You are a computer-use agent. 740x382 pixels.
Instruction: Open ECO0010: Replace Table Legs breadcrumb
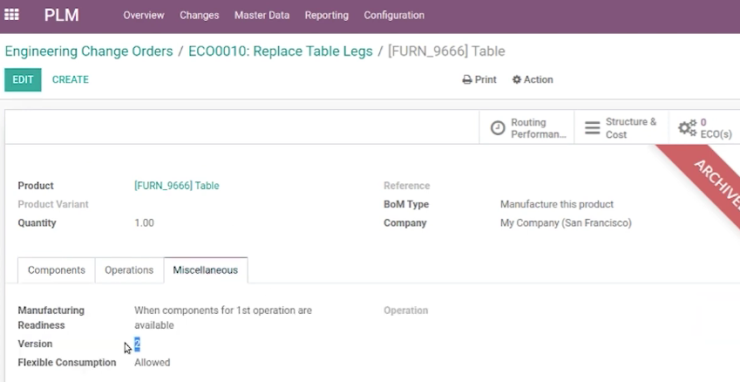point(280,51)
